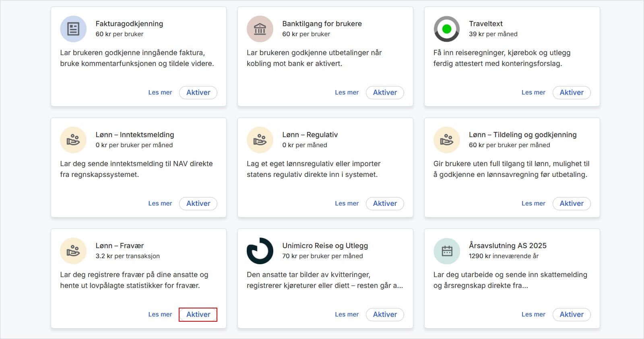This screenshot has height=339, width=644.
Task: Activate Lønn – Tildeling og godkjenning
Action: (x=572, y=203)
